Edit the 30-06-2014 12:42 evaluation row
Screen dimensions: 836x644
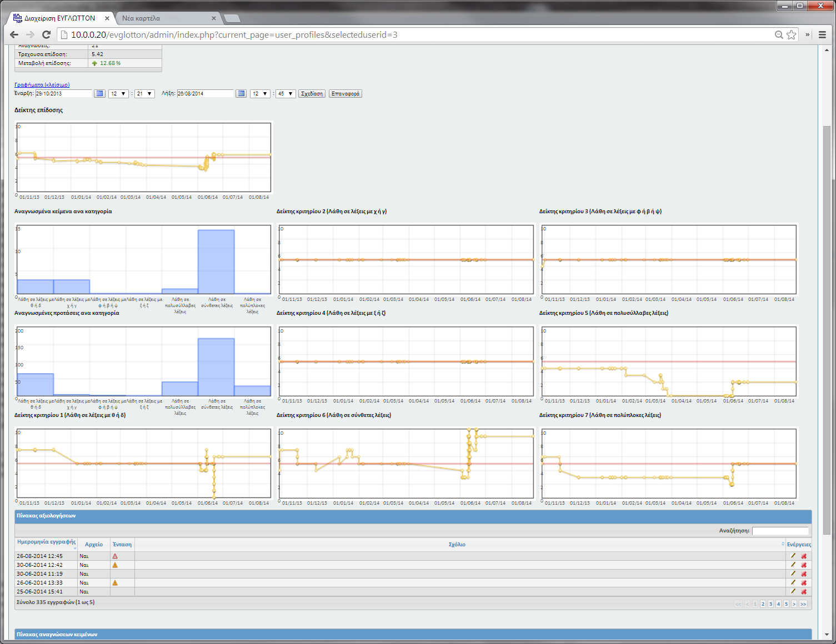(793, 565)
